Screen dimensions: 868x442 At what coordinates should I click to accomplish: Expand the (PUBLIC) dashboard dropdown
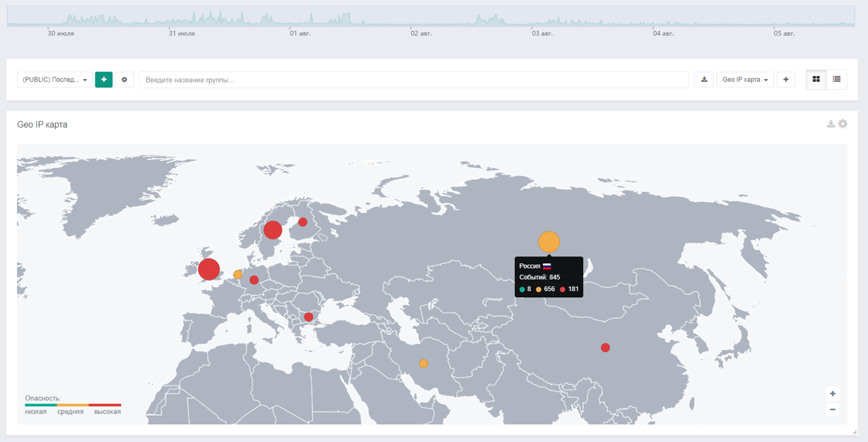(x=54, y=80)
